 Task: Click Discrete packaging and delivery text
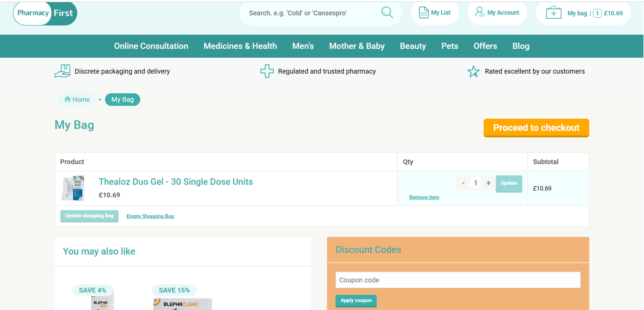[122, 71]
